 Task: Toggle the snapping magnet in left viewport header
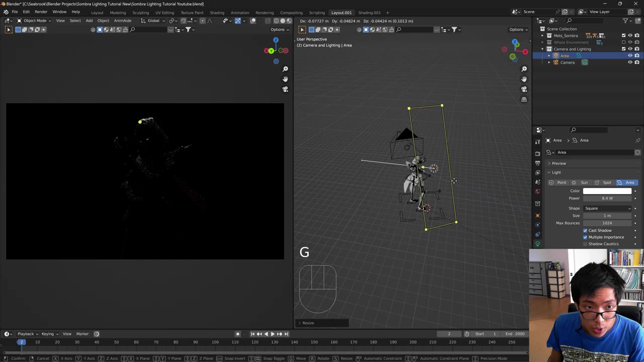[183, 21]
